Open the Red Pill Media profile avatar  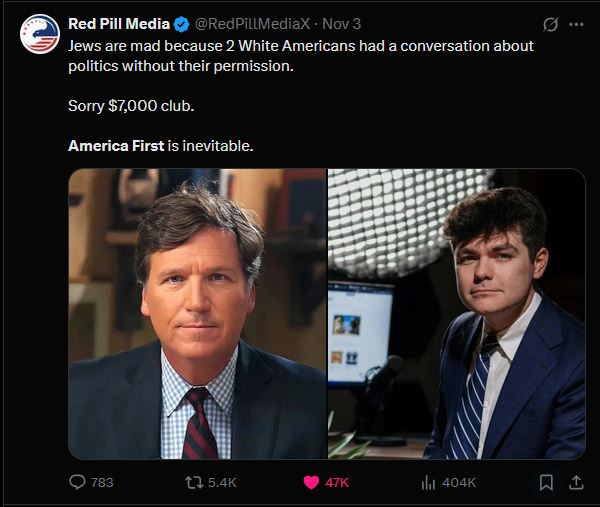click(x=40, y=34)
